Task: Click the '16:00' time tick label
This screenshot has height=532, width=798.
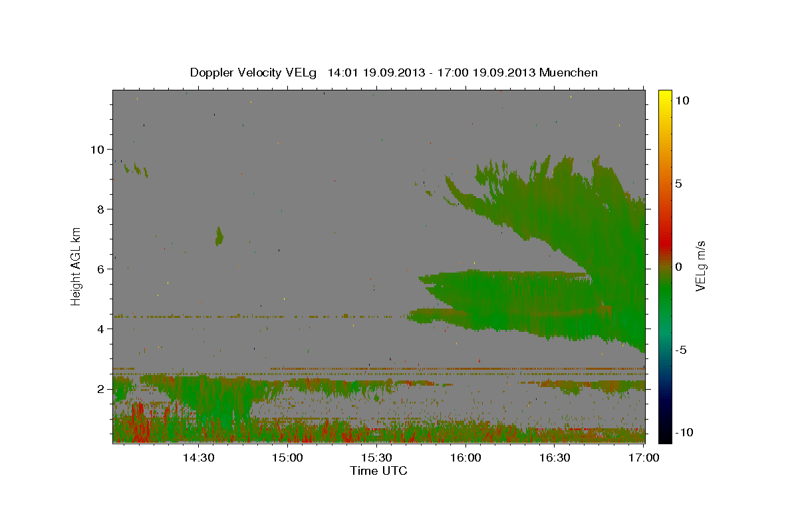Action: pos(466,458)
